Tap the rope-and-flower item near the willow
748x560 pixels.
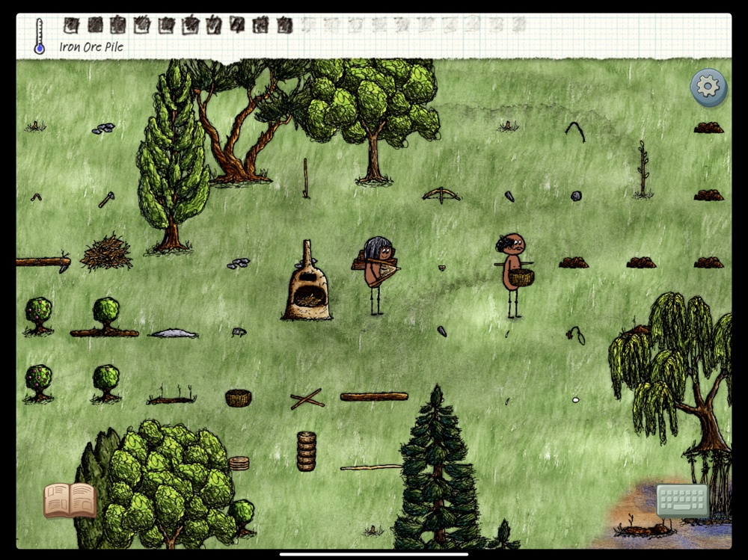(576, 335)
